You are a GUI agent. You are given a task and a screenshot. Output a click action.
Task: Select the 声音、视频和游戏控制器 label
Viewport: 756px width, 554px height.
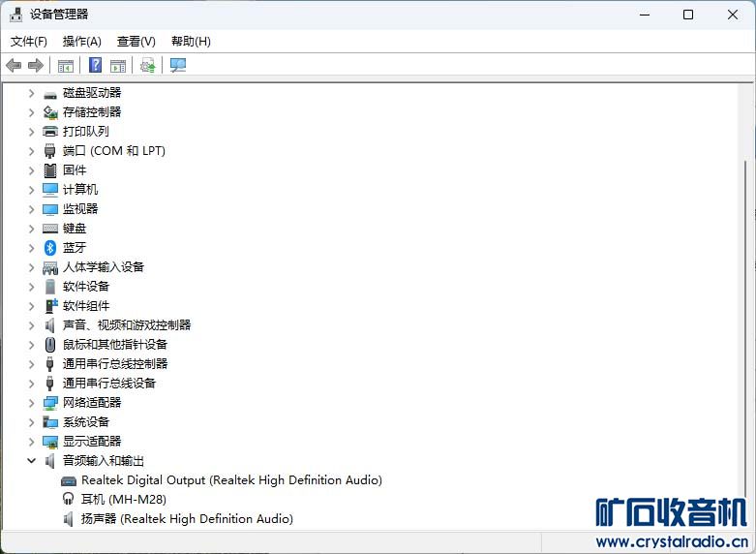(127, 325)
